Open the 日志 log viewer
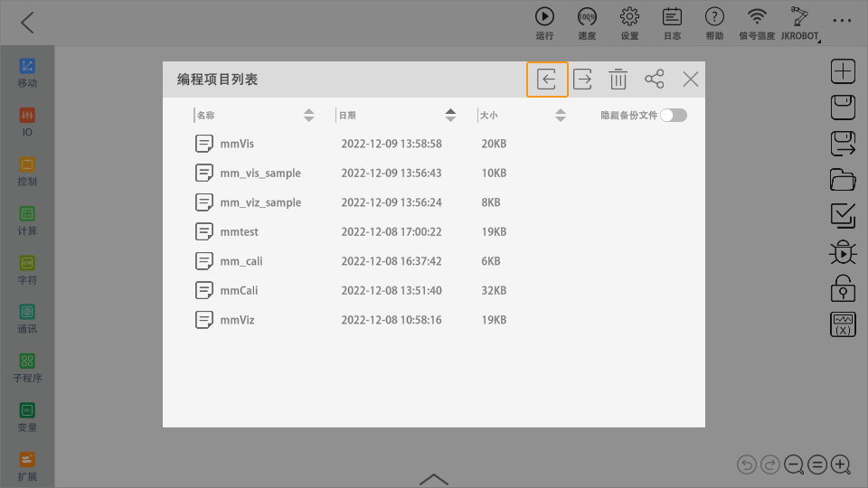The width and height of the screenshot is (868, 488). pyautogui.click(x=672, y=23)
